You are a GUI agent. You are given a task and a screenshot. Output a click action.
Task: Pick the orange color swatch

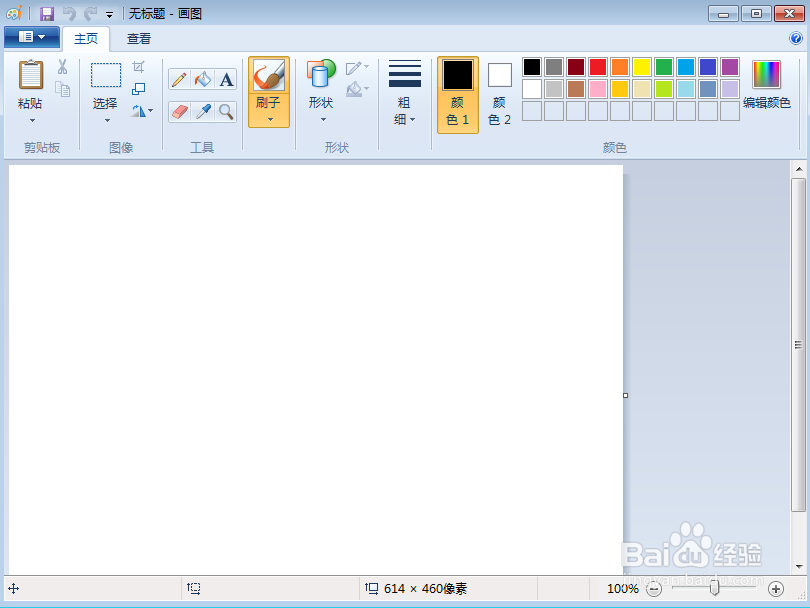tap(620, 67)
